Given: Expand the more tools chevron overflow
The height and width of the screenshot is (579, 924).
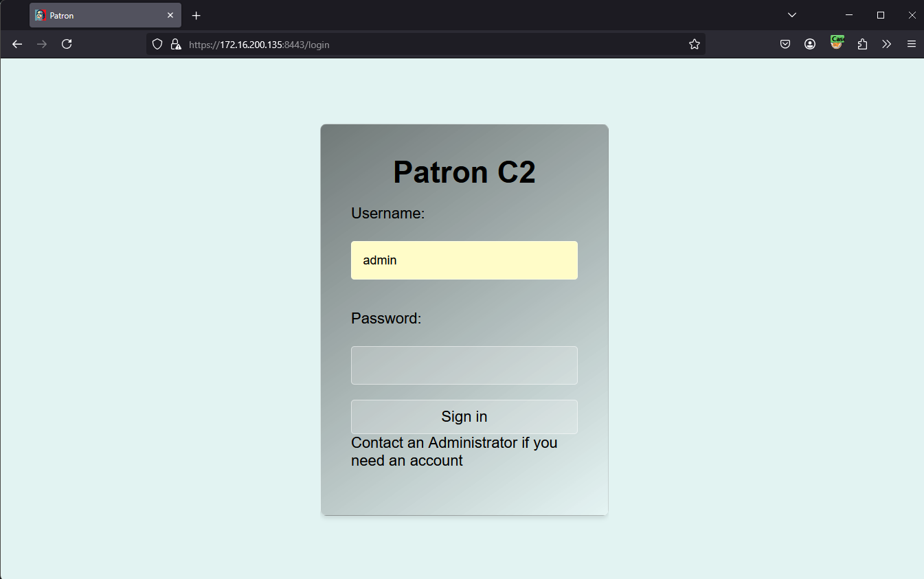Looking at the screenshot, I should click(x=887, y=44).
